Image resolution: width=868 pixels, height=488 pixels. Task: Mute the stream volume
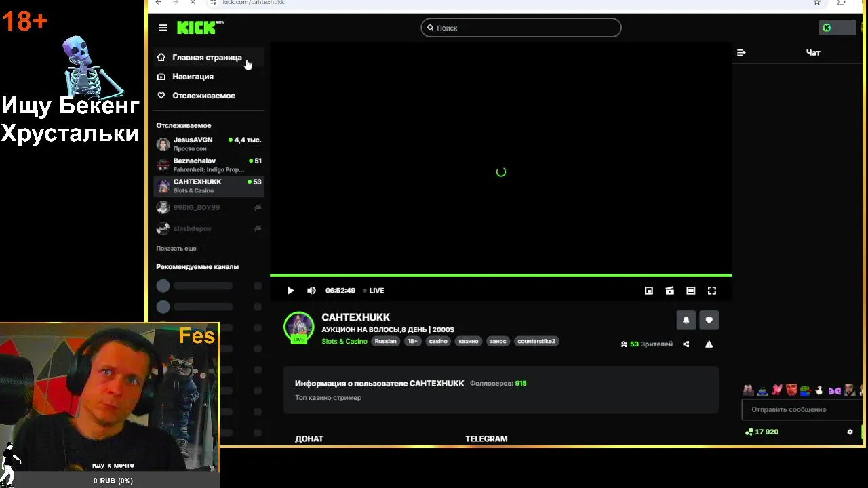[311, 291]
